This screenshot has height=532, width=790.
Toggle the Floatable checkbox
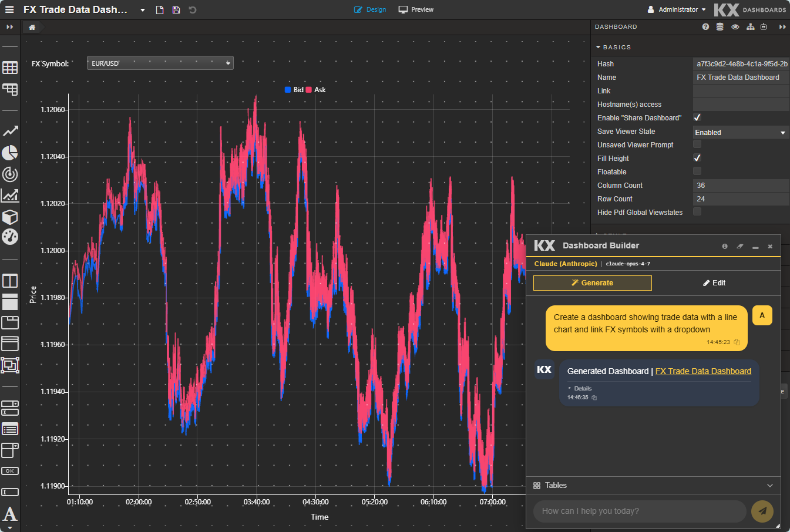pos(697,171)
